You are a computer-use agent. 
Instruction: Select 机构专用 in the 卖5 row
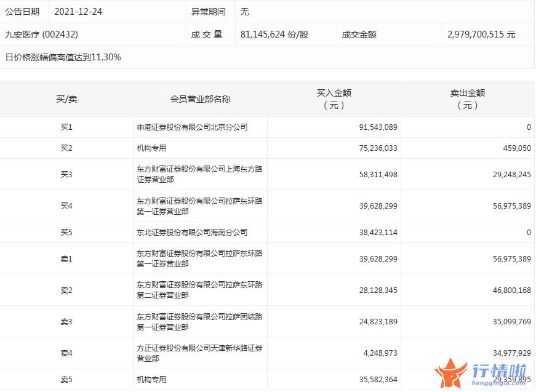click(151, 379)
